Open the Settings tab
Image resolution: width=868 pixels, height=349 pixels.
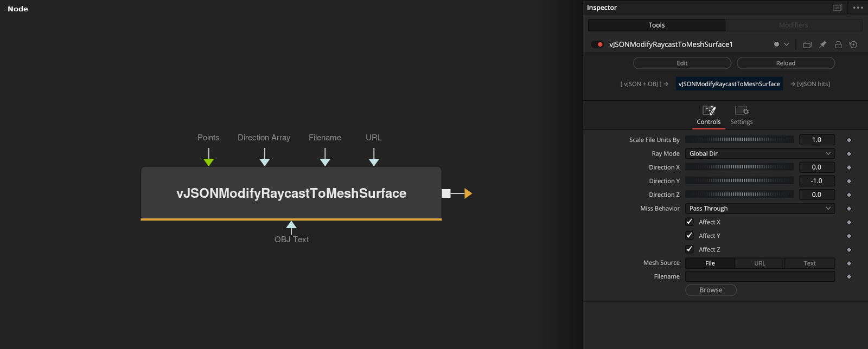click(742, 116)
